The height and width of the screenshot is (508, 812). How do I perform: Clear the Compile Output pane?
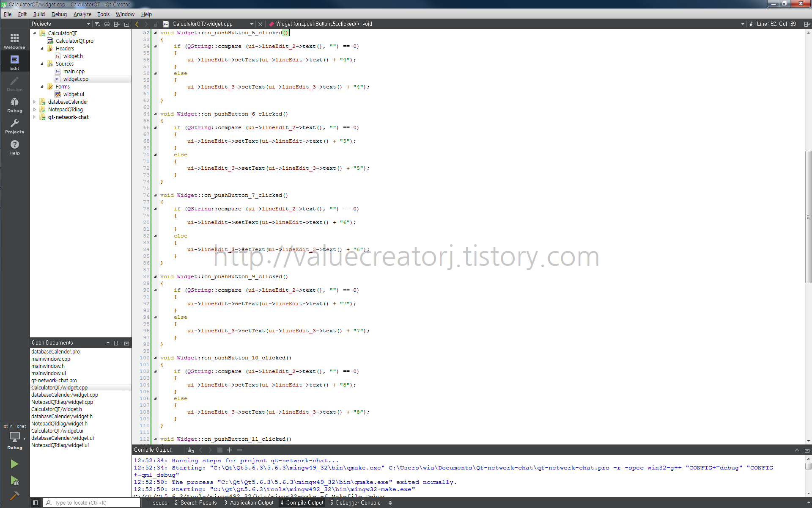click(x=191, y=450)
